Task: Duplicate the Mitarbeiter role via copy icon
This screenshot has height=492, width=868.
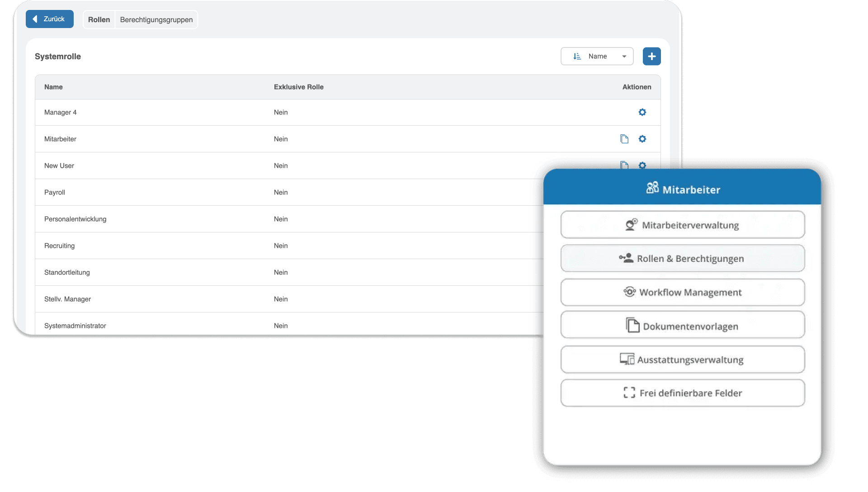Action: click(625, 139)
